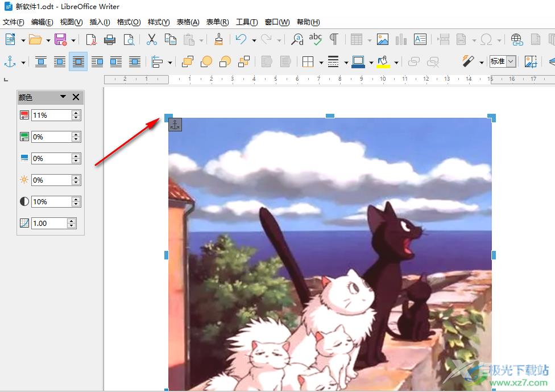Expand filter dropdown arrow
555x392 pixels.
coord(482,63)
